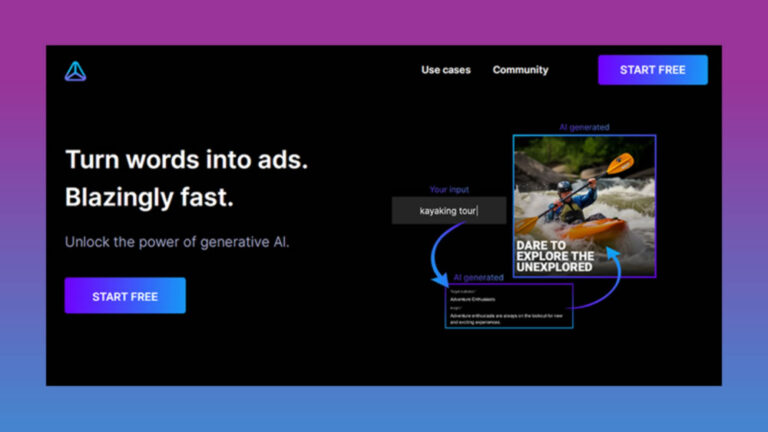Click START FREE button in header
This screenshot has width=768, height=432.
click(653, 70)
